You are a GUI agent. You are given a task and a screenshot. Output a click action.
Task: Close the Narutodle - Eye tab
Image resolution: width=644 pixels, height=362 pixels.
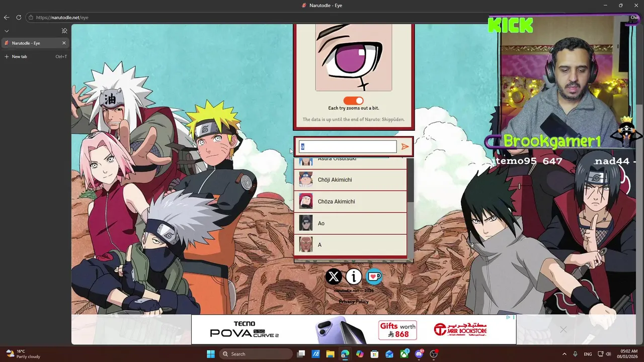coord(64,43)
